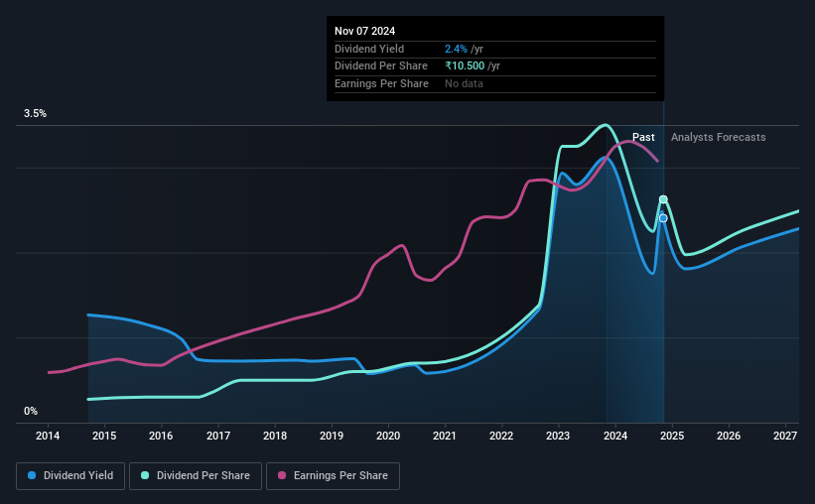
Task: Click the No data earnings value
Action: coord(464,83)
